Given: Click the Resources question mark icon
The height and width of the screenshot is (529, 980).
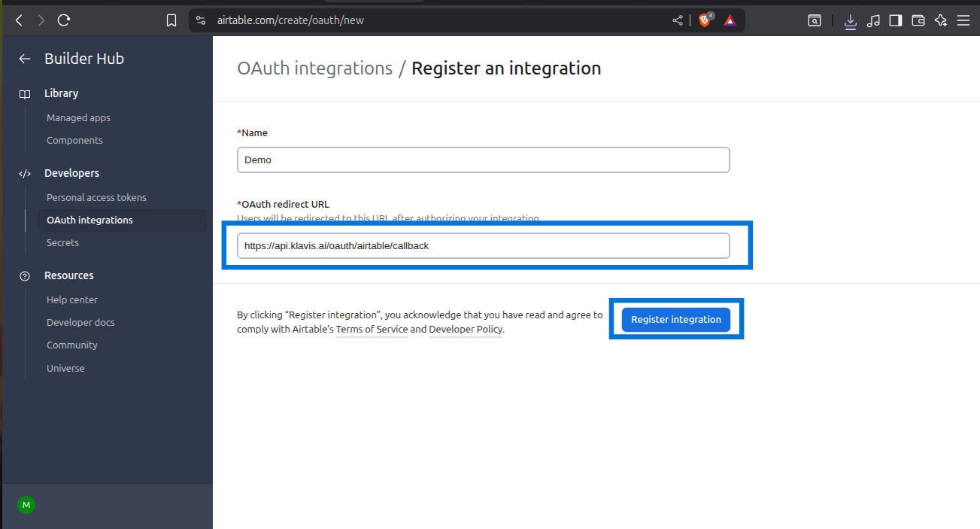Looking at the screenshot, I should [25, 276].
